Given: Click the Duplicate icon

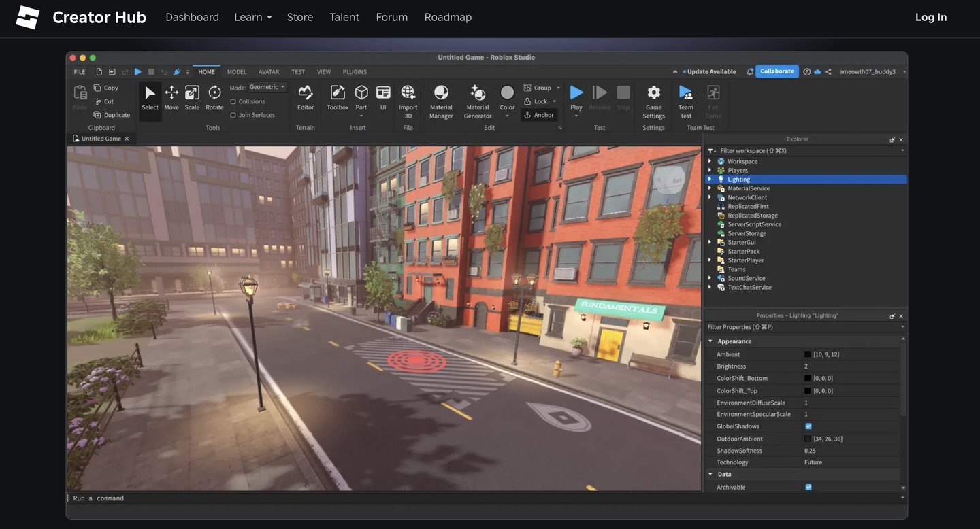Looking at the screenshot, I should tap(97, 115).
